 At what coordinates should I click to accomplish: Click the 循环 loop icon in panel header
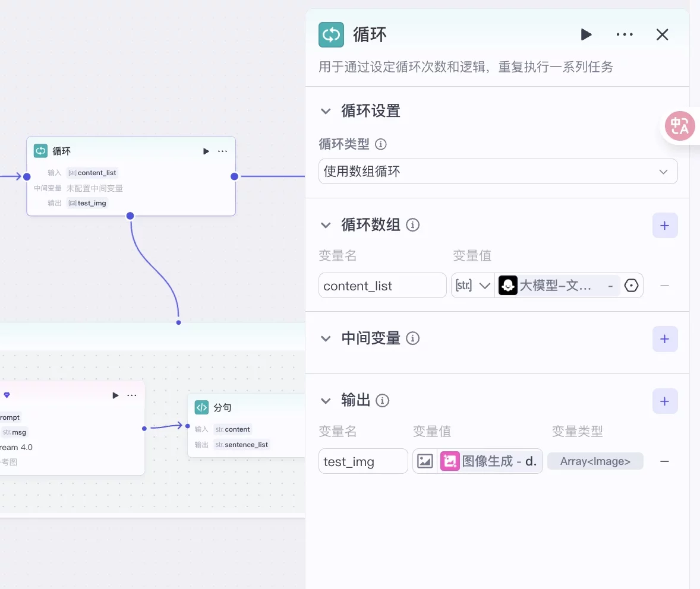pyautogui.click(x=331, y=34)
